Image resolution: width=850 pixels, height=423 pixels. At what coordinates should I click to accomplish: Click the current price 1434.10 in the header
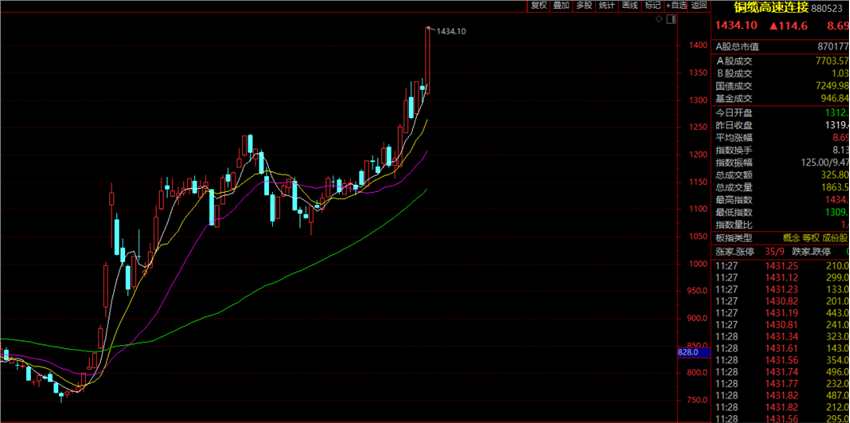coord(736,25)
